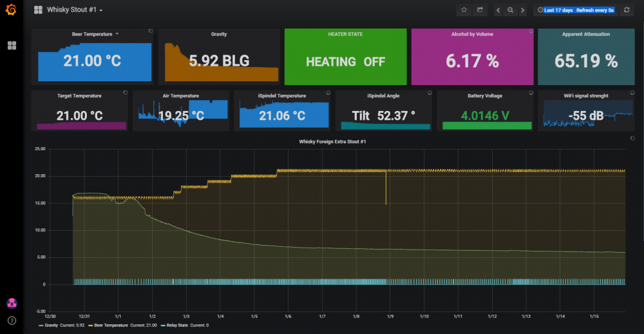
Task: Shift time range forward with right arrow
Action: [522, 10]
